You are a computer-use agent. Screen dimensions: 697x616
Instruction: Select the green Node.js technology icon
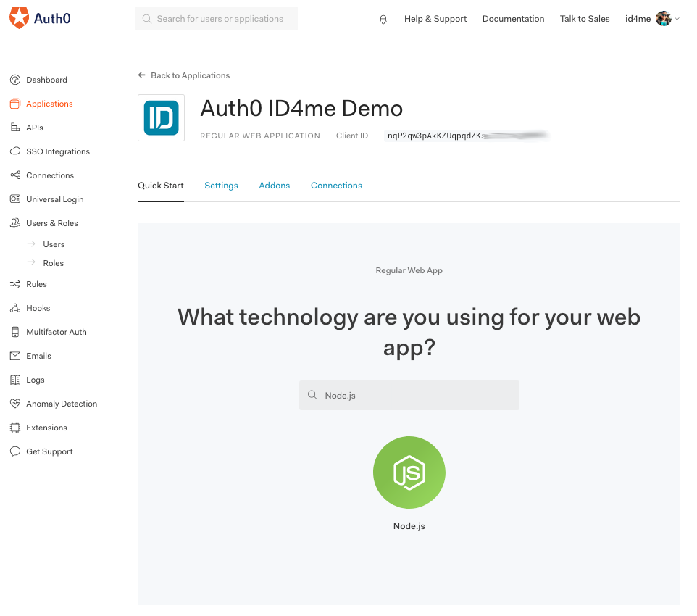(409, 473)
